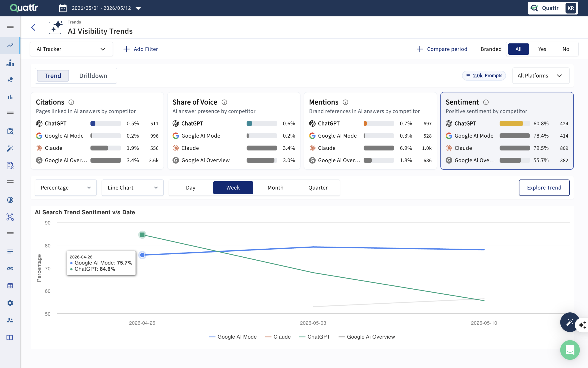The height and width of the screenshot is (368, 588).
Task: Switch granularity to Day
Action: [190, 188]
